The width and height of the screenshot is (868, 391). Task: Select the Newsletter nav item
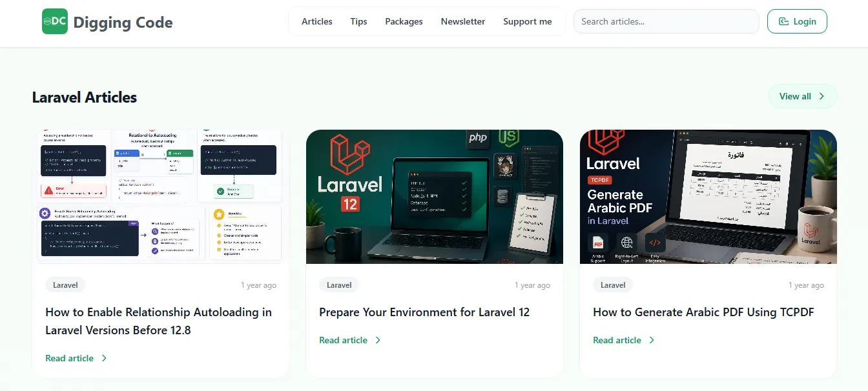click(x=463, y=21)
